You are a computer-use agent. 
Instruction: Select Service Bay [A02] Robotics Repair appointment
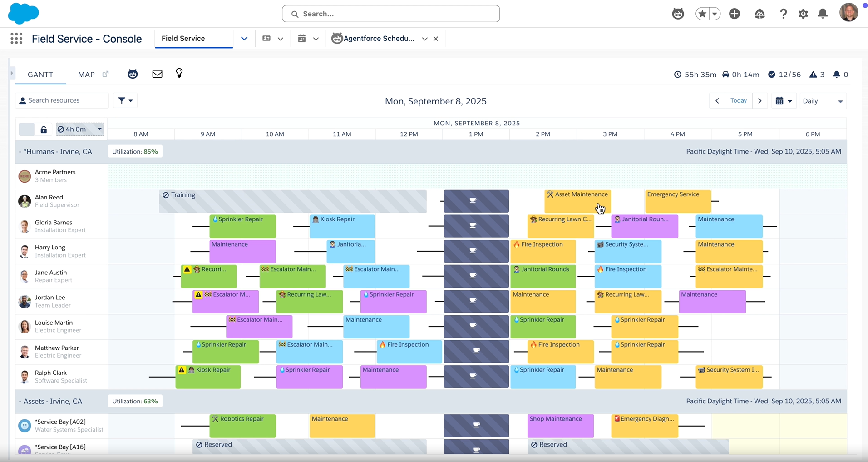(242, 426)
